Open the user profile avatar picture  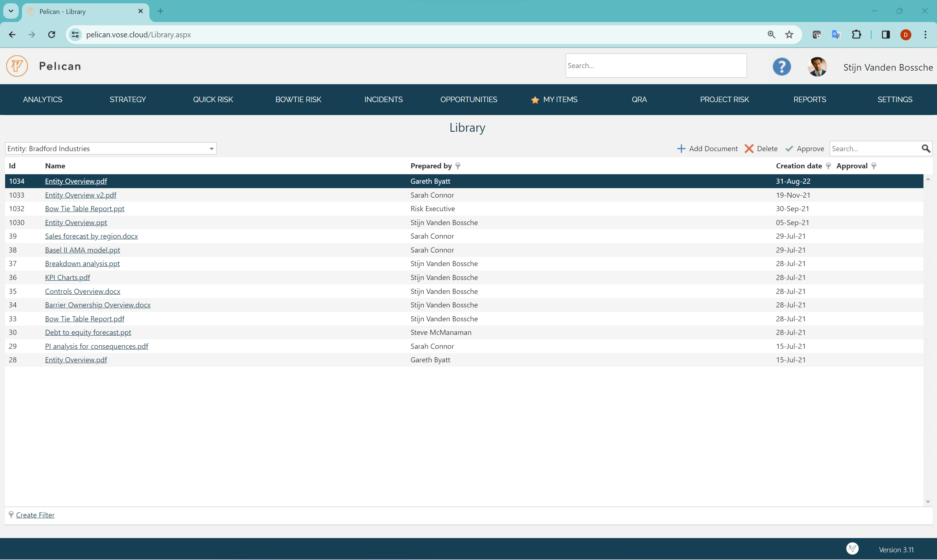click(x=817, y=66)
